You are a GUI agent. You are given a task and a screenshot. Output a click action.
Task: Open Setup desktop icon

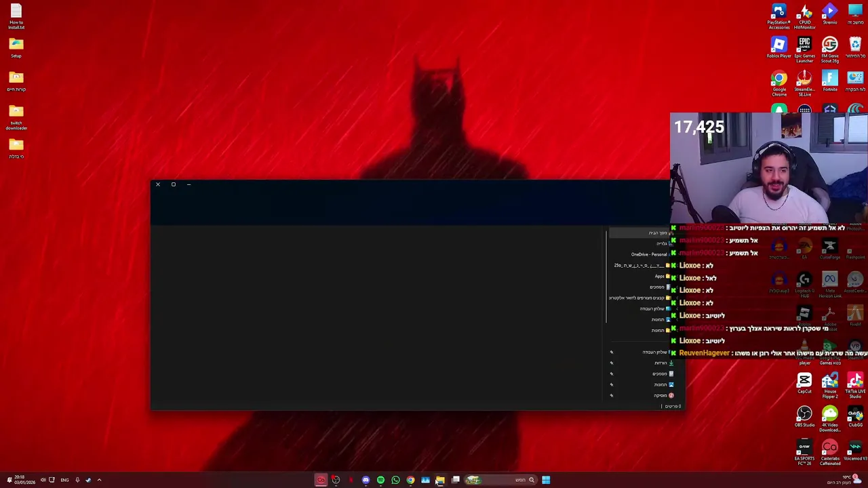coord(16,48)
